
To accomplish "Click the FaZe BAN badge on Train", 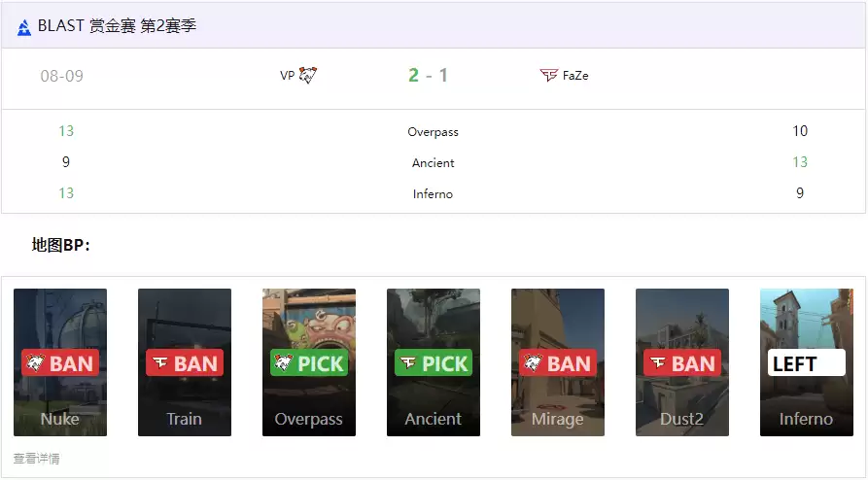I will (x=185, y=363).
